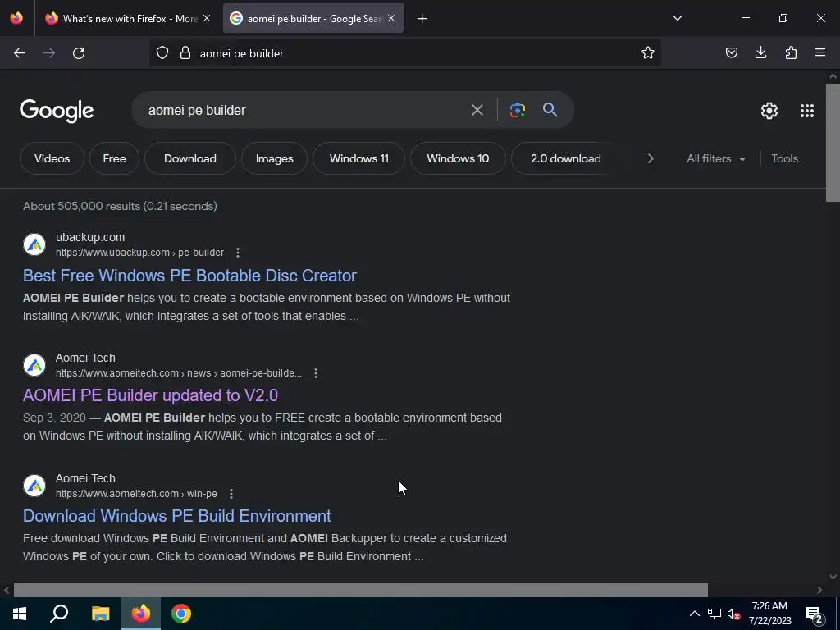Click About 505,000 results text
The width and height of the screenshot is (840, 630).
(120, 206)
